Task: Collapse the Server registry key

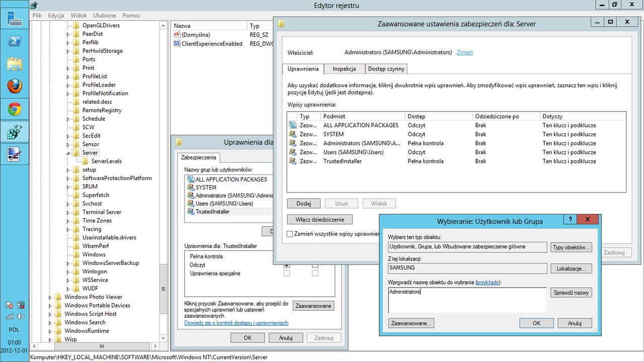Action: (68, 153)
